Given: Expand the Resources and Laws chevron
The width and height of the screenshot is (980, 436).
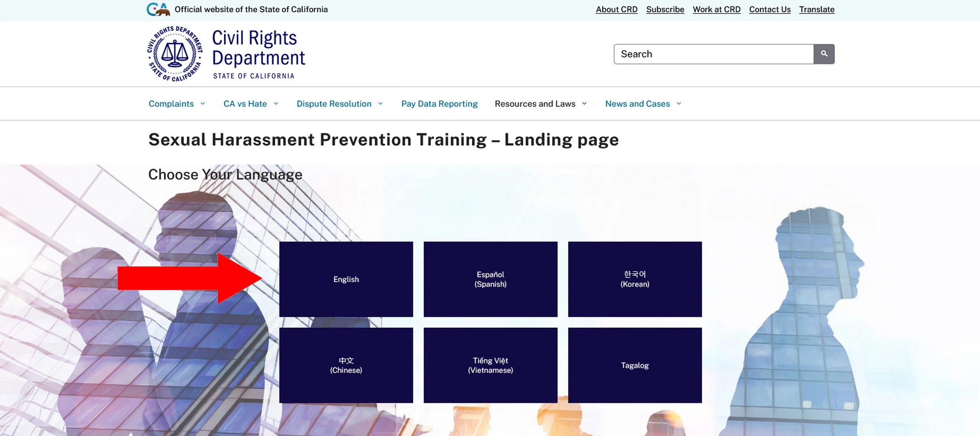Looking at the screenshot, I should [x=584, y=104].
